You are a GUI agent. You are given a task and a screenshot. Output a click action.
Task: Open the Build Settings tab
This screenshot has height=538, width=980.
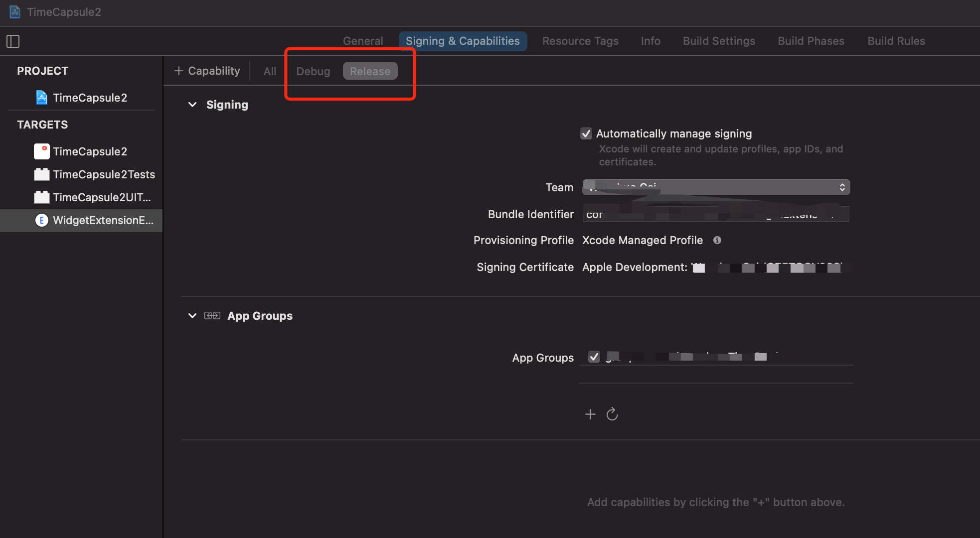(x=719, y=41)
